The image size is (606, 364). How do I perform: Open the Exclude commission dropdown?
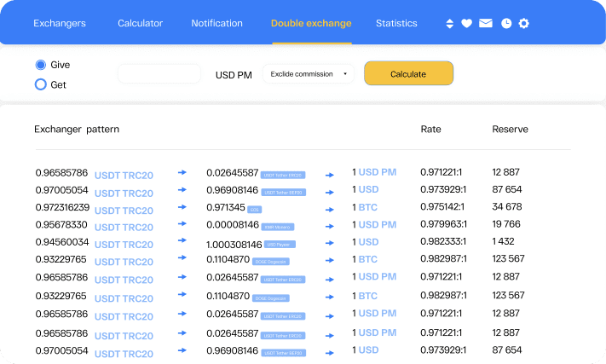(309, 74)
